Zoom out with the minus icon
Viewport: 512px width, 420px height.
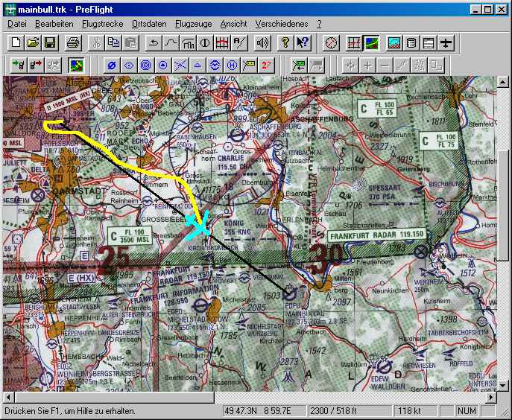(x=385, y=66)
